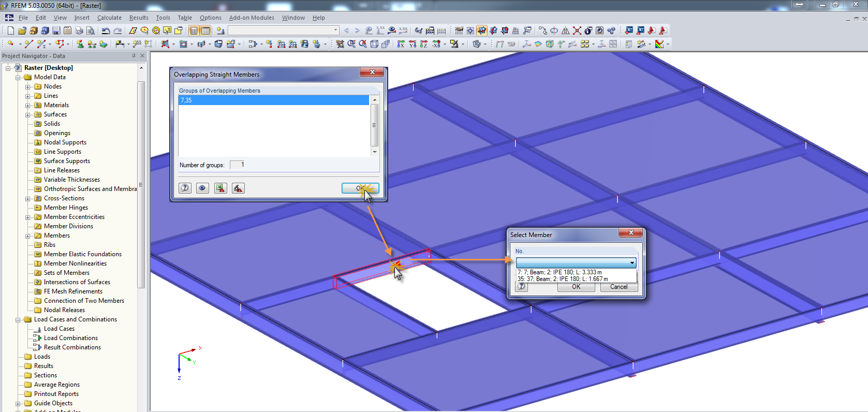This screenshot has height=412, width=868.
Task: Open a file with the folder icon
Action: [22, 31]
